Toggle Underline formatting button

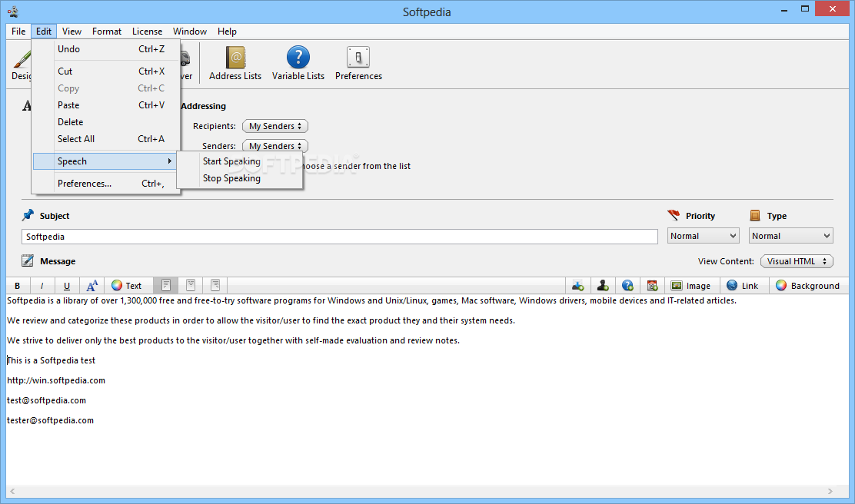pyautogui.click(x=67, y=286)
